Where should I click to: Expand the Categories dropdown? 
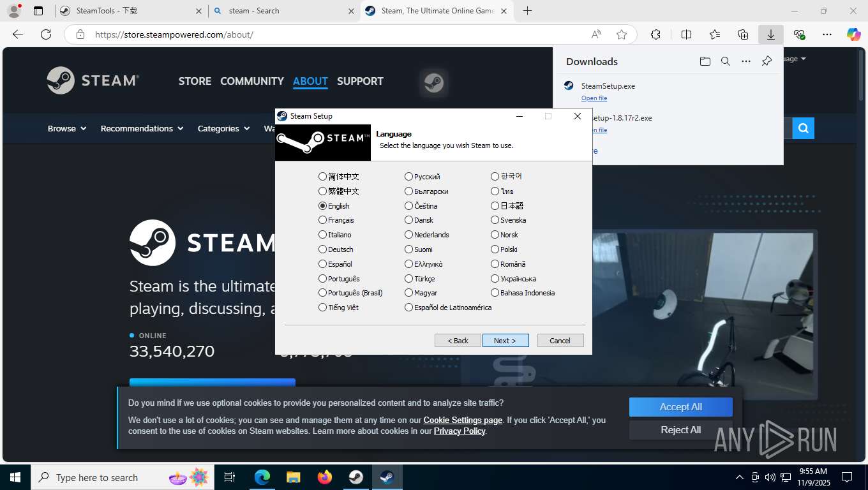pyautogui.click(x=223, y=128)
